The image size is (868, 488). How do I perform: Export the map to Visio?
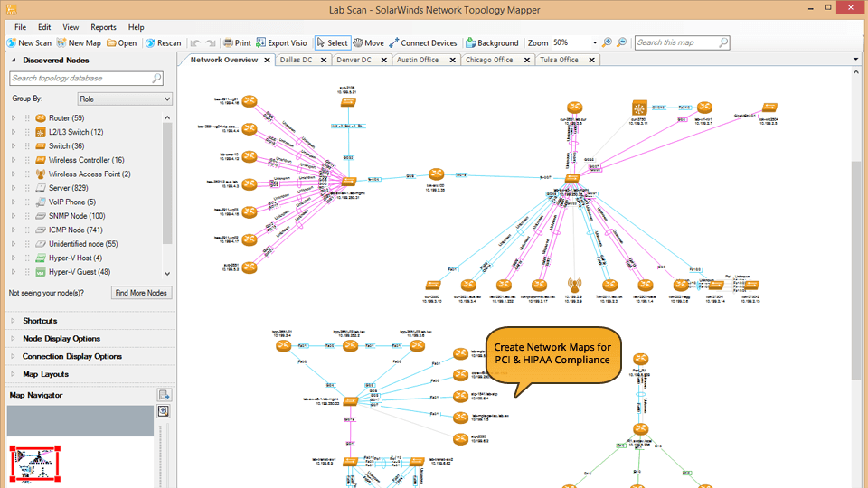pyautogui.click(x=281, y=42)
